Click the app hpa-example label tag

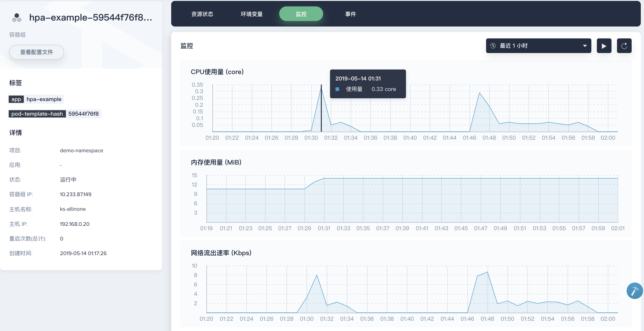click(x=36, y=99)
